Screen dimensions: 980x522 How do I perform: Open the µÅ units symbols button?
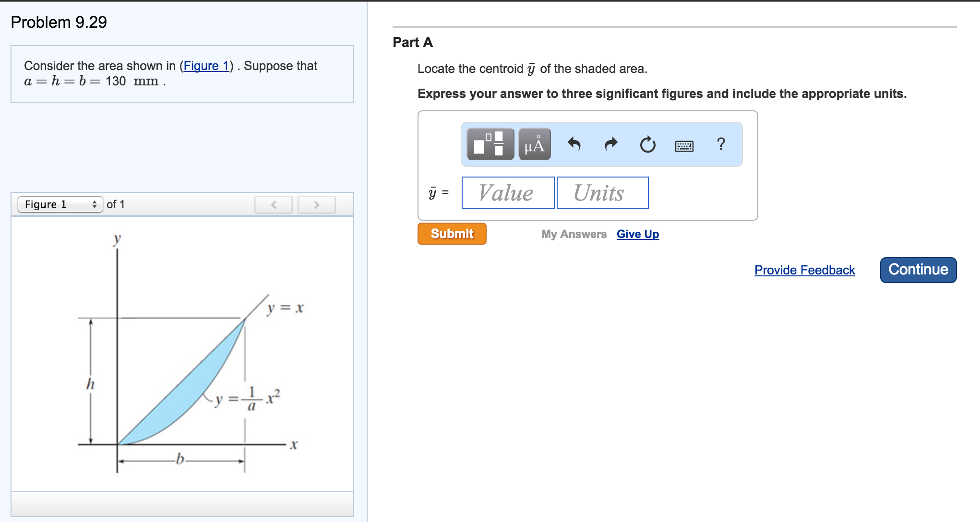pyautogui.click(x=535, y=144)
